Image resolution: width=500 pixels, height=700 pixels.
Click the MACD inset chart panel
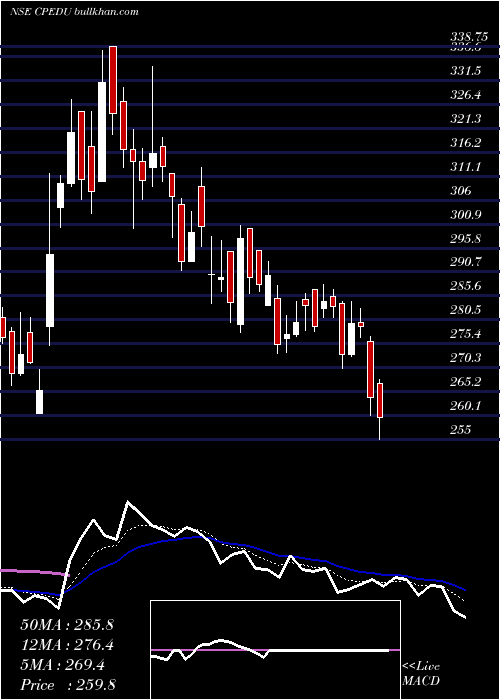(x=275, y=650)
